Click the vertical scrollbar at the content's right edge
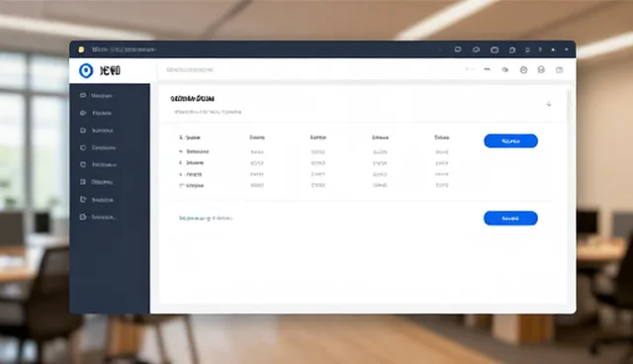Image resolution: width=633 pixels, height=364 pixels. [x=570, y=197]
